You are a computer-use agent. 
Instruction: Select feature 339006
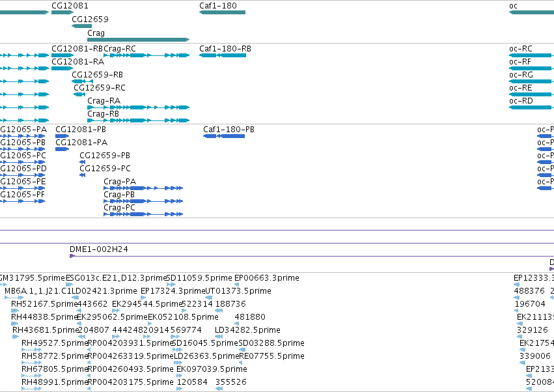[523, 363]
